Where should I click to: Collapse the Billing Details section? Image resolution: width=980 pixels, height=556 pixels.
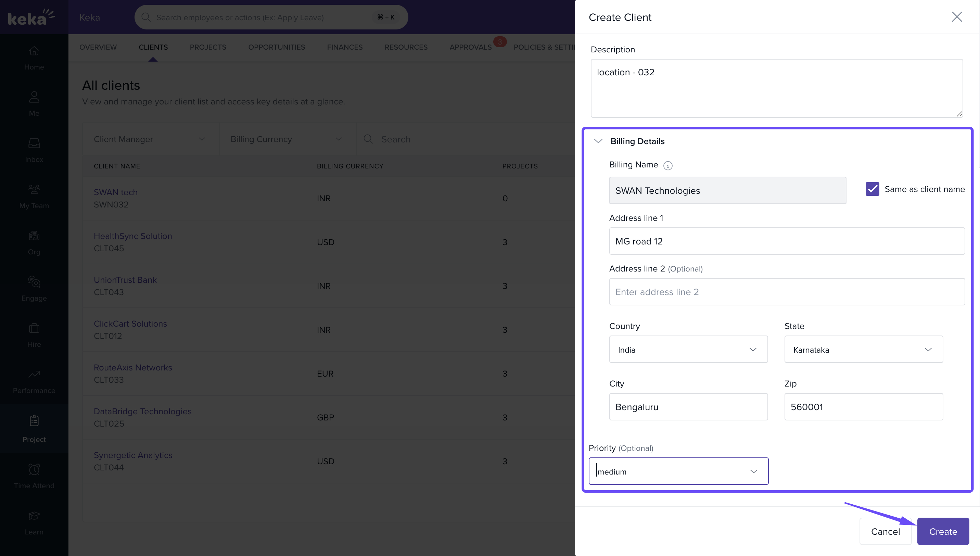[x=598, y=141]
